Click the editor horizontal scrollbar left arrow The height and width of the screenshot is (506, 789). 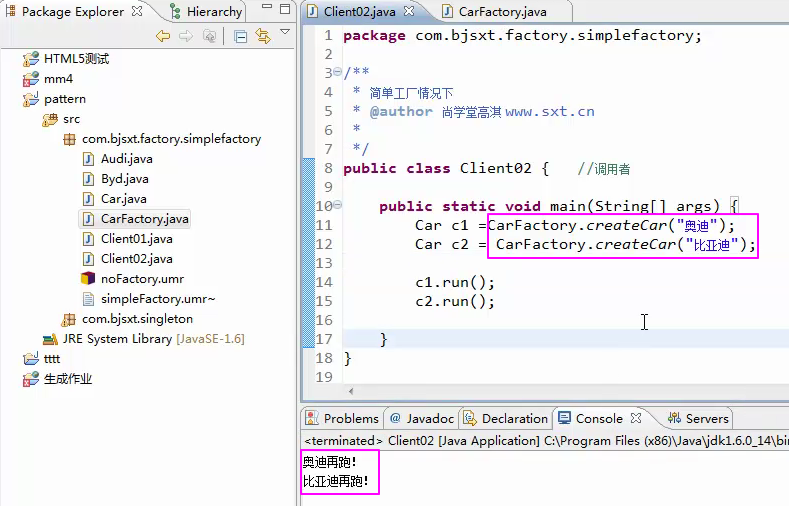click(351, 391)
